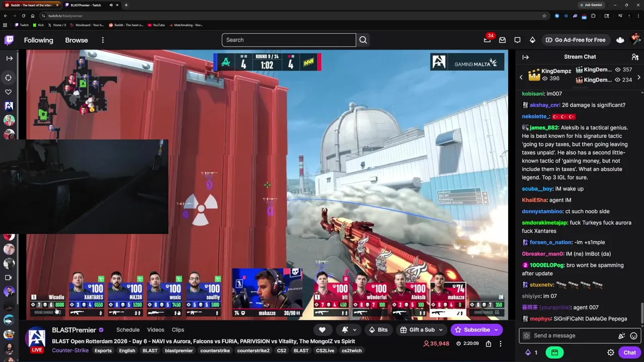This screenshot has height=362, width=644.
Task: Show previous gifter leaderboard with left chevron
Action: pos(521,77)
